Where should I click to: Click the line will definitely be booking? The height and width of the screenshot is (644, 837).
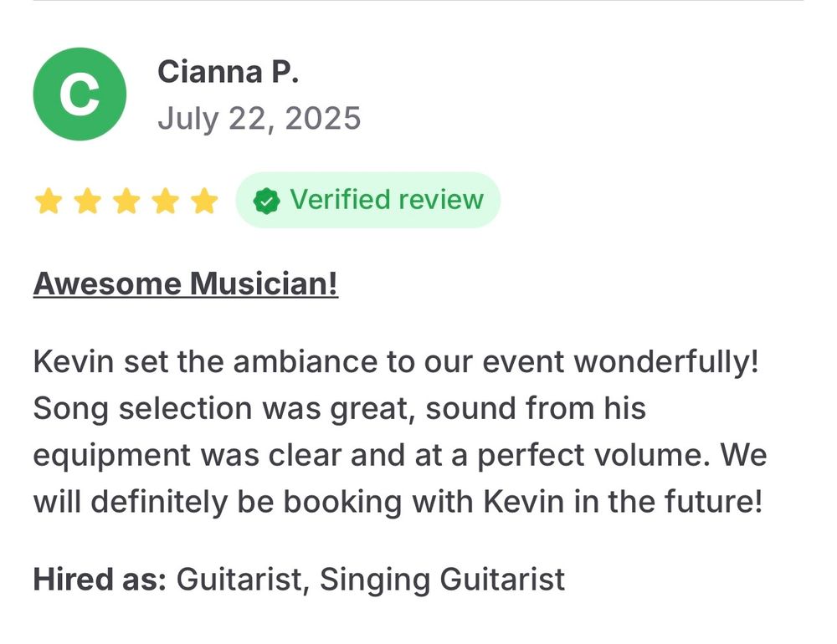pos(398,502)
